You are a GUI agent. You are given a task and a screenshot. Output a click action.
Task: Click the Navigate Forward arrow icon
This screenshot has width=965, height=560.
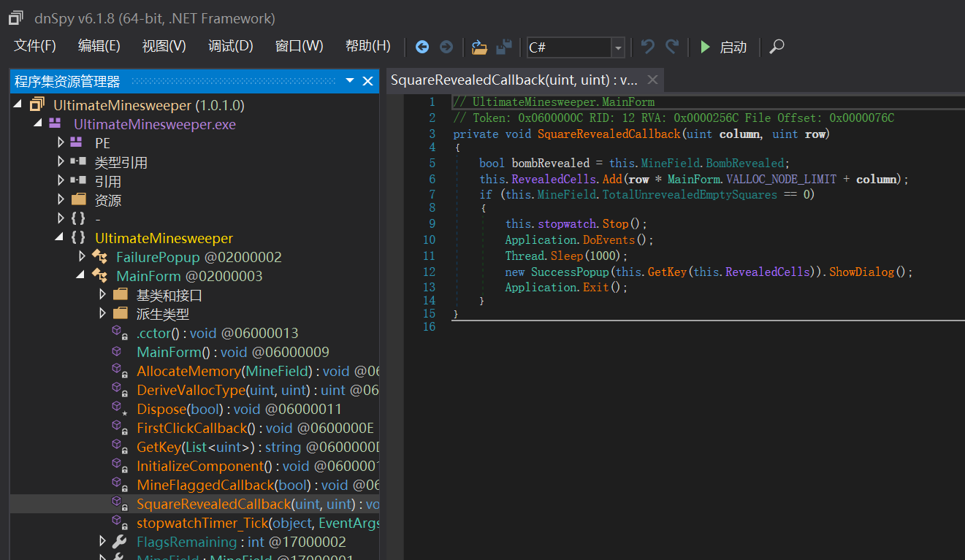tap(446, 47)
